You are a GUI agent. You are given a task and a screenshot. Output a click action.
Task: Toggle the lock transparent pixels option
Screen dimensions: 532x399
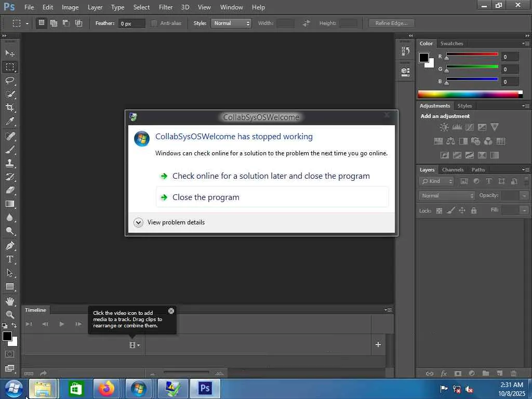tap(439, 210)
